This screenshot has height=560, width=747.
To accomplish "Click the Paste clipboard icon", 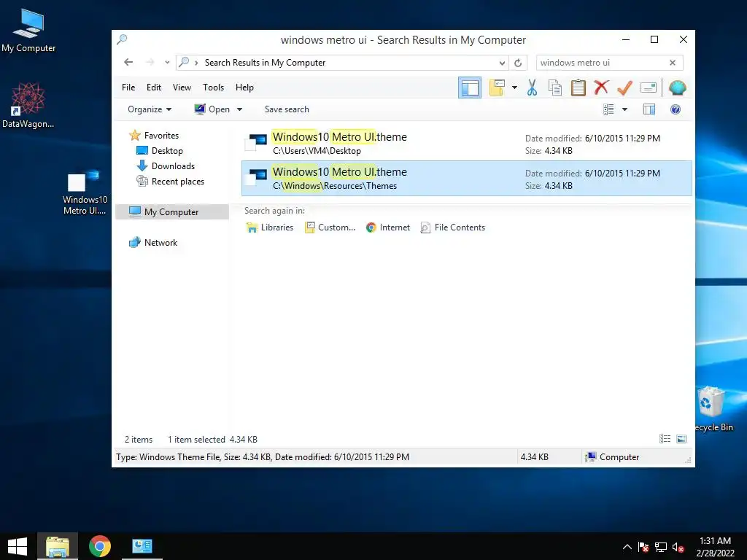I will coord(578,87).
